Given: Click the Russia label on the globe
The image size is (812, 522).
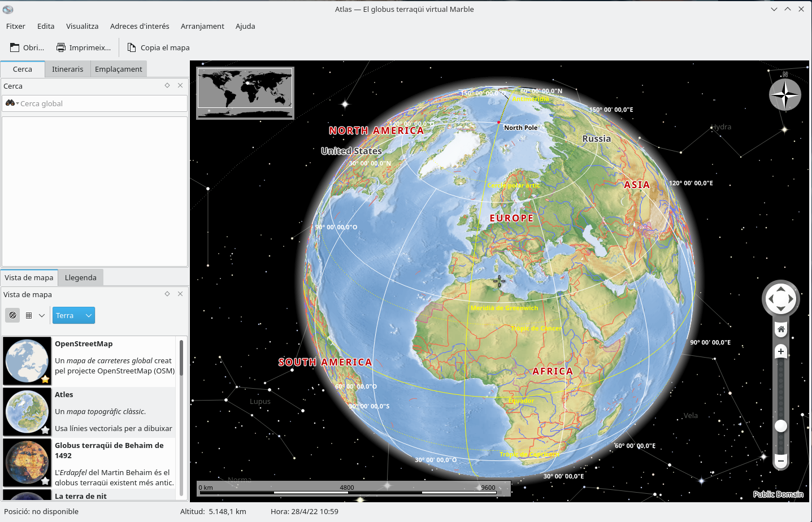Looking at the screenshot, I should click(597, 138).
